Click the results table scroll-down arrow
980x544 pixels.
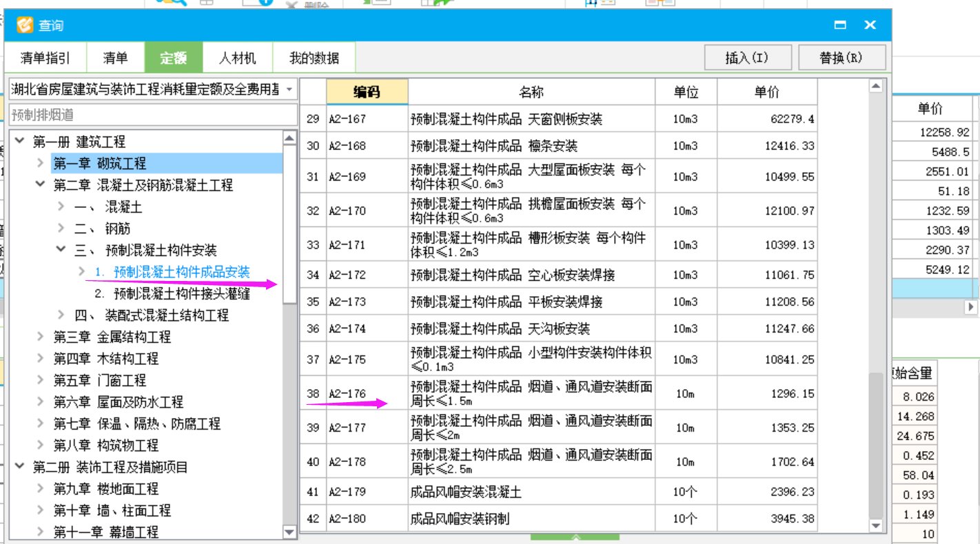coord(876,526)
